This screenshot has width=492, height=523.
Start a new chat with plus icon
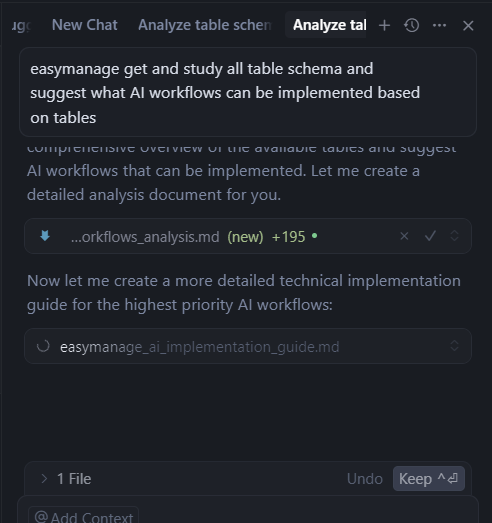pyautogui.click(x=384, y=25)
